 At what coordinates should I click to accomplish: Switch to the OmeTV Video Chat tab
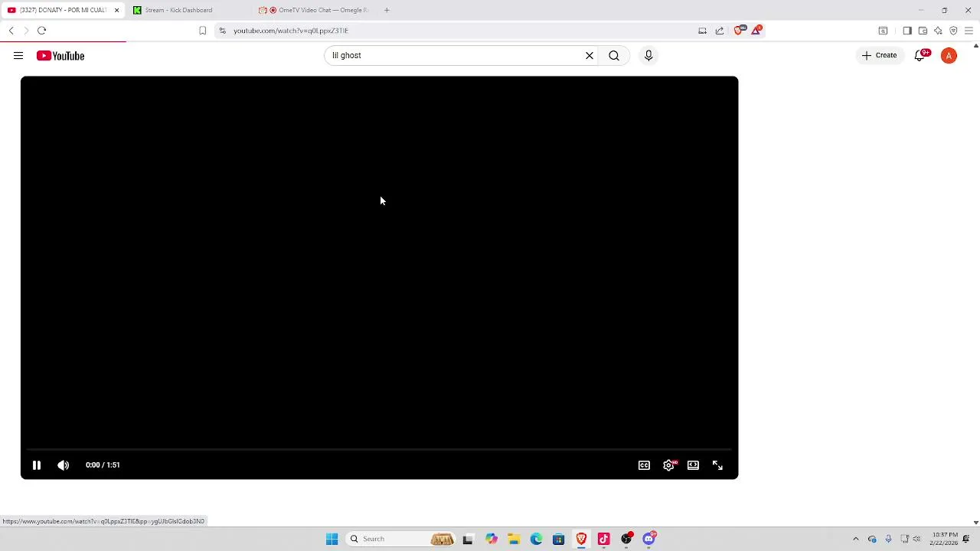[314, 10]
